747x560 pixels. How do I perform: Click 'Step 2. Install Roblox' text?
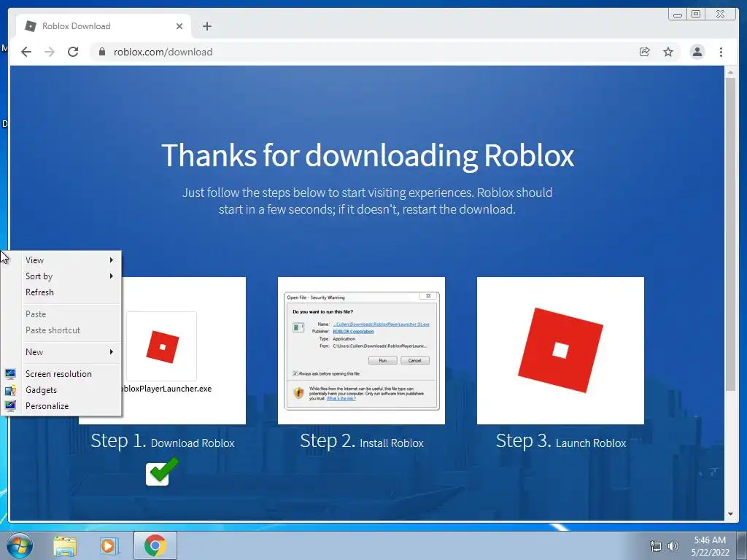point(362,441)
